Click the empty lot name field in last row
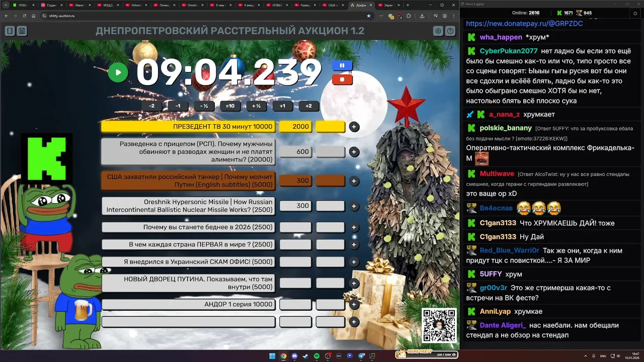Screen dimensions: 644x362 [x=188, y=322]
